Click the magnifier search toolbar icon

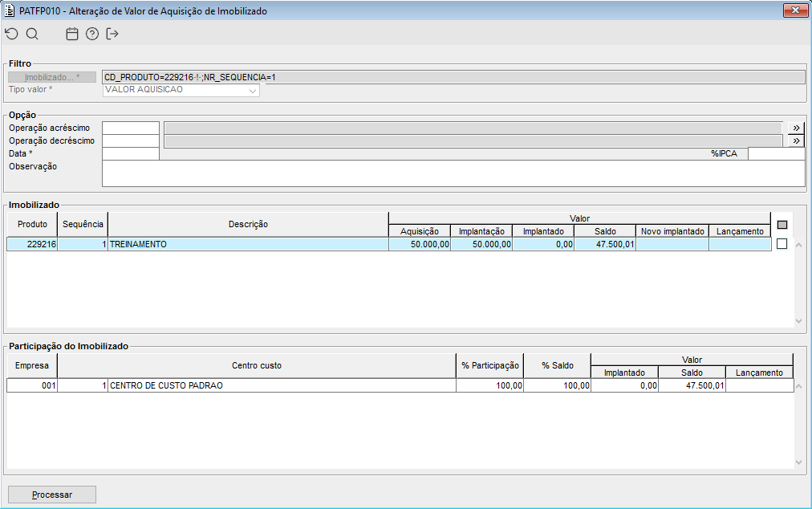(32, 34)
